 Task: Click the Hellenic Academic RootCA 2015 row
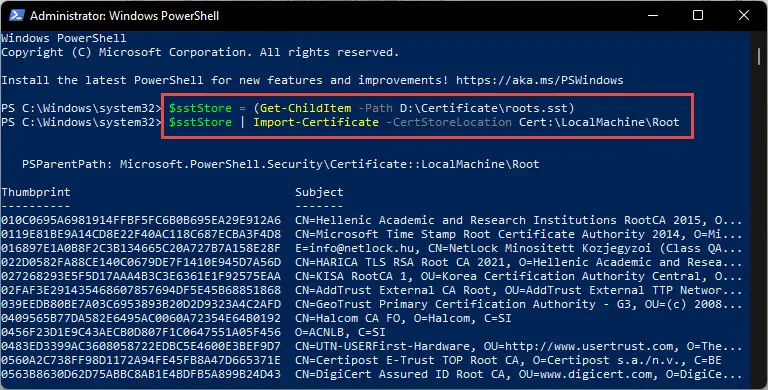pyautogui.click(x=372, y=220)
